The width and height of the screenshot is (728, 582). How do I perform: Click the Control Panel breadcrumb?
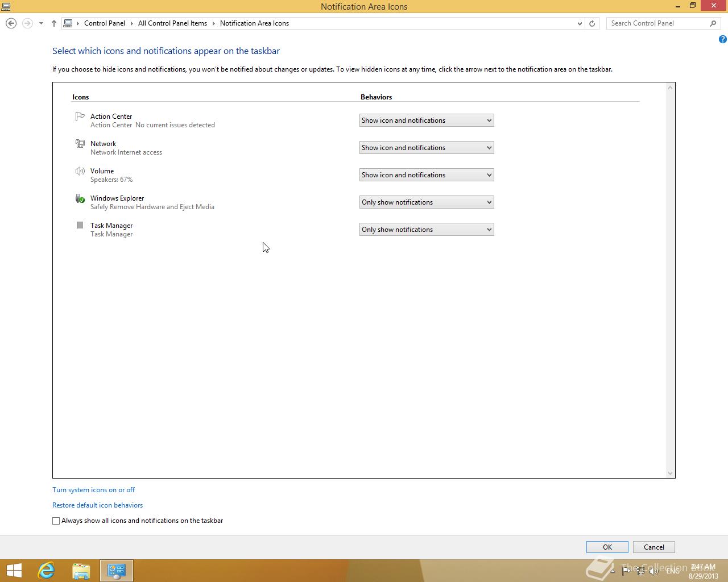pos(105,23)
